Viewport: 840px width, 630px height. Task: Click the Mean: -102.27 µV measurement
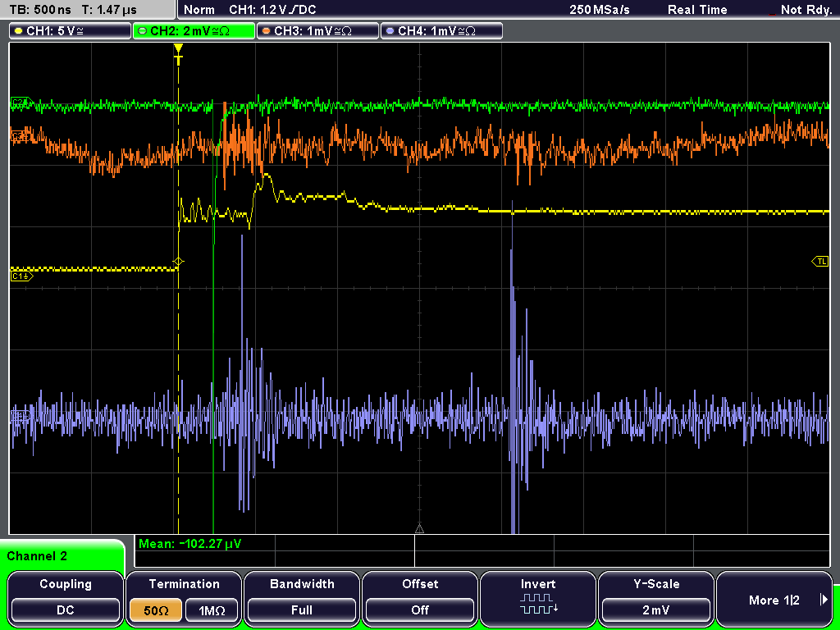point(190,544)
